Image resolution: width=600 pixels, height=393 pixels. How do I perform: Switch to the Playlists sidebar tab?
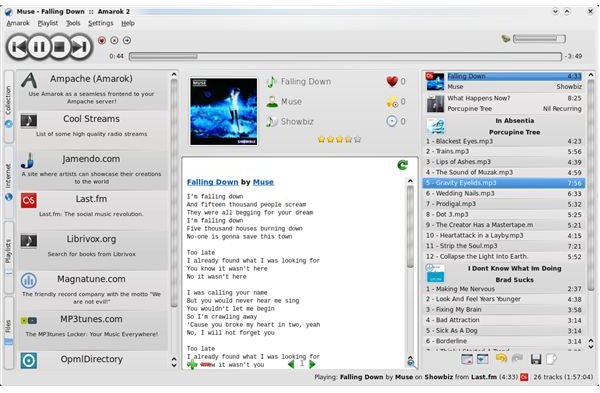click(x=8, y=257)
